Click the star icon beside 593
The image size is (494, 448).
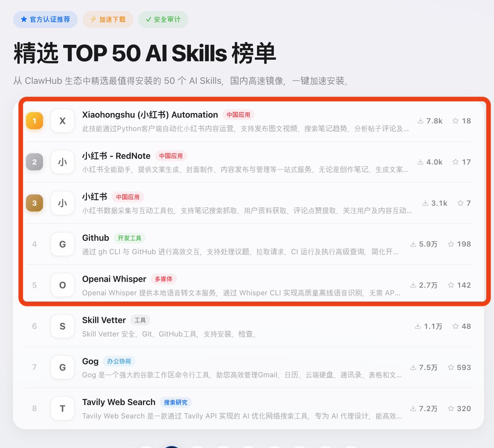tap(451, 367)
